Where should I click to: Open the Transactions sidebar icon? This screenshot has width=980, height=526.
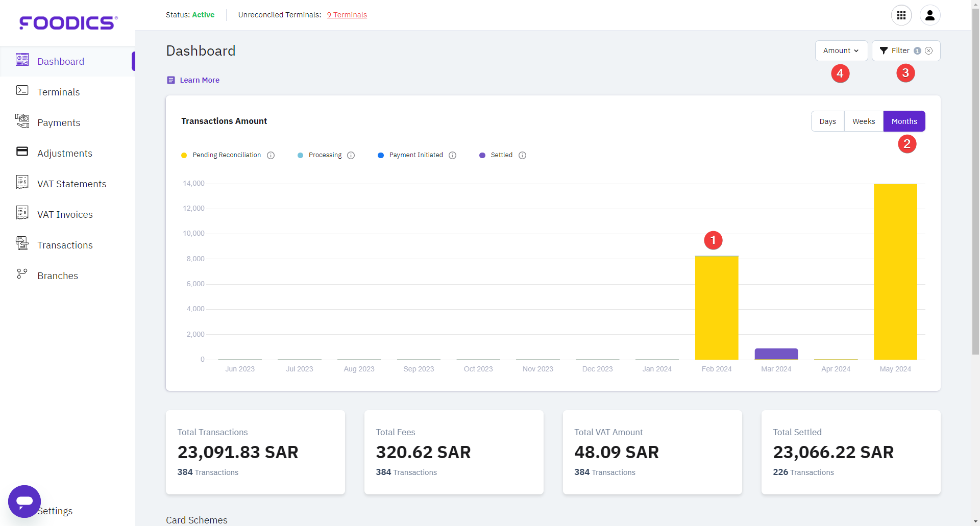click(22, 243)
